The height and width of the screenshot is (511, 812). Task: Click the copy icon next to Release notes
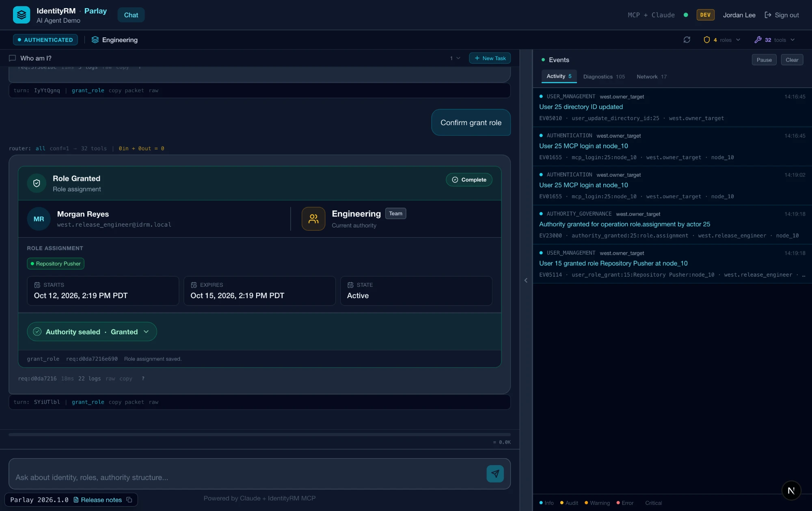pyautogui.click(x=129, y=500)
